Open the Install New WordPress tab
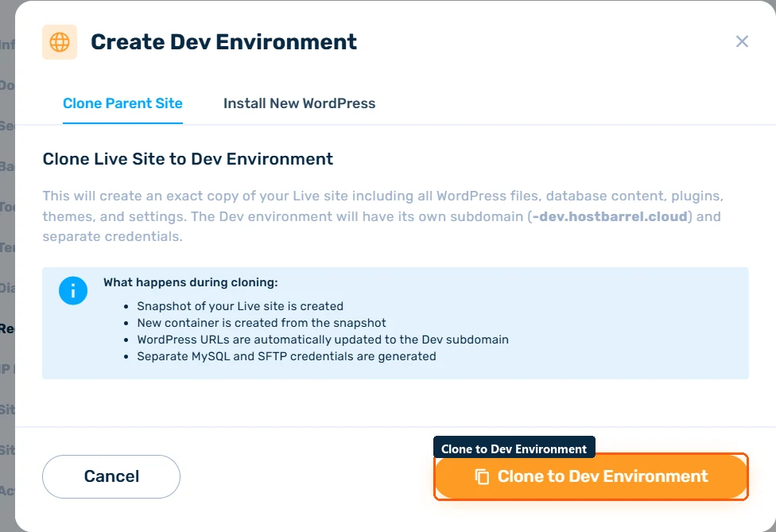The height and width of the screenshot is (532, 776). tap(300, 103)
